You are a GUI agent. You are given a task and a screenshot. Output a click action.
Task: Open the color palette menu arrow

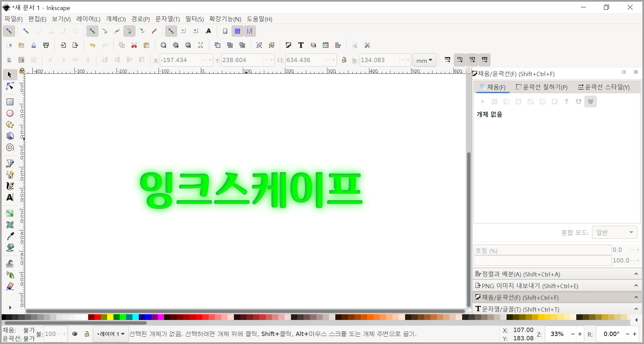click(636, 320)
